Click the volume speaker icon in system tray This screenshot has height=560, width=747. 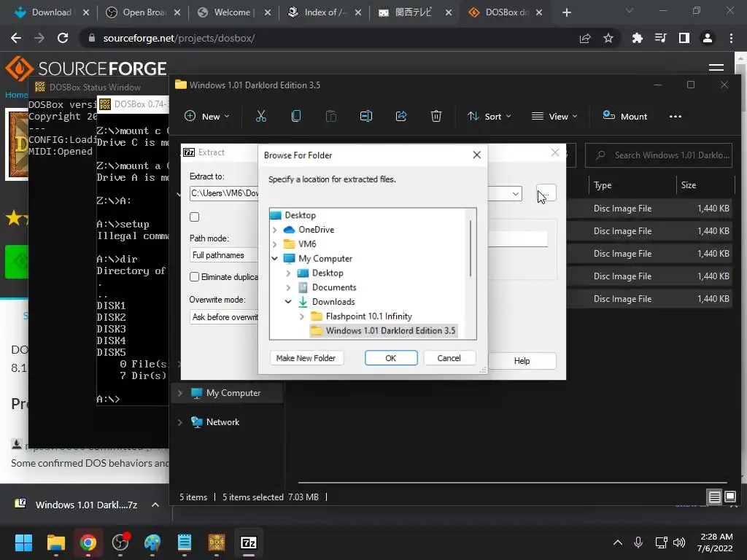pyautogui.click(x=679, y=542)
